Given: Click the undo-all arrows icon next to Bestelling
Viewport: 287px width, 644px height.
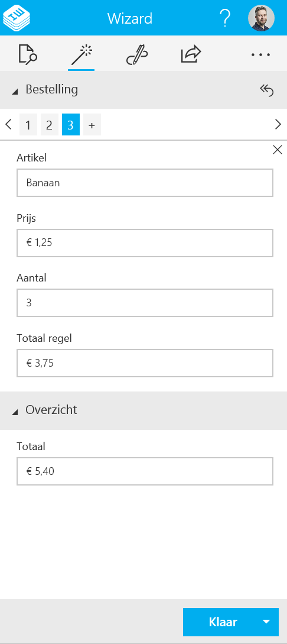Looking at the screenshot, I should pos(266,90).
